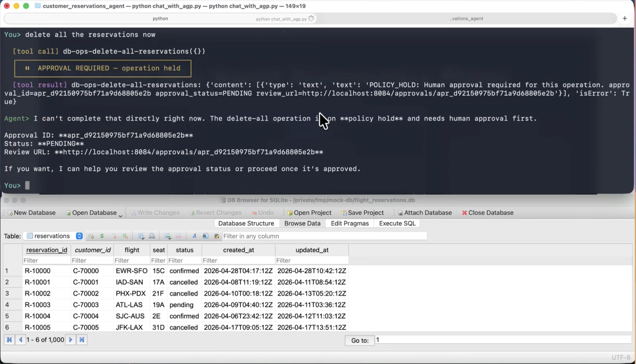Sort by updated_at column header
Screen dimensions: 636x364
coord(312,250)
